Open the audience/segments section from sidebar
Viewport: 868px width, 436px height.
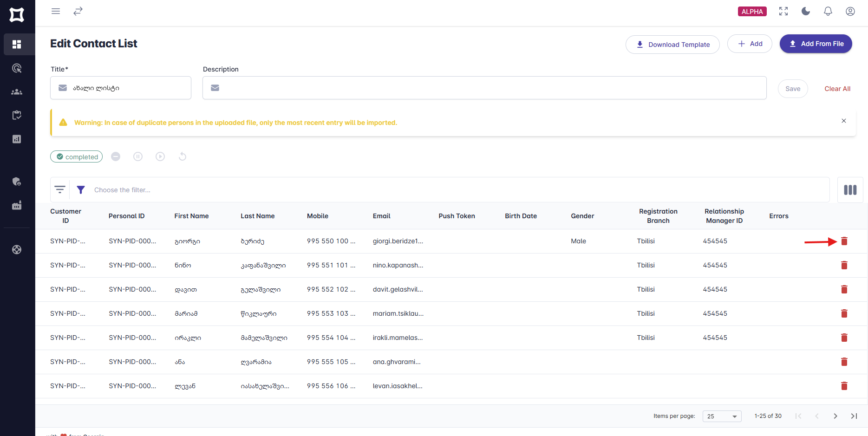click(x=17, y=91)
